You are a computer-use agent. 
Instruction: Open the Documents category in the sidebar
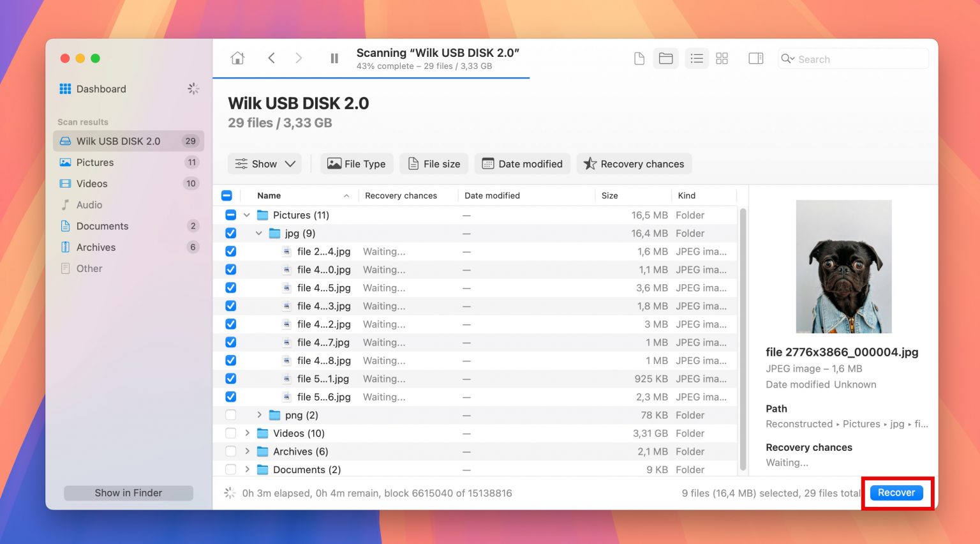tap(103, 225)
